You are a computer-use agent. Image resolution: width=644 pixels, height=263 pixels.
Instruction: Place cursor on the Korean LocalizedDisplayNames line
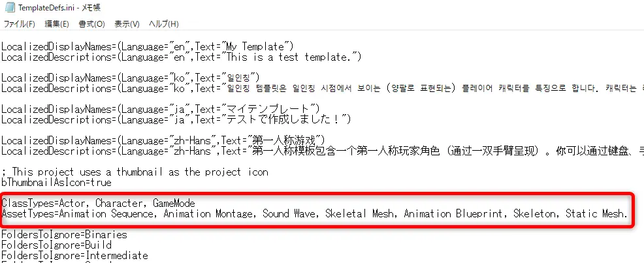click(x=131, y=78)
